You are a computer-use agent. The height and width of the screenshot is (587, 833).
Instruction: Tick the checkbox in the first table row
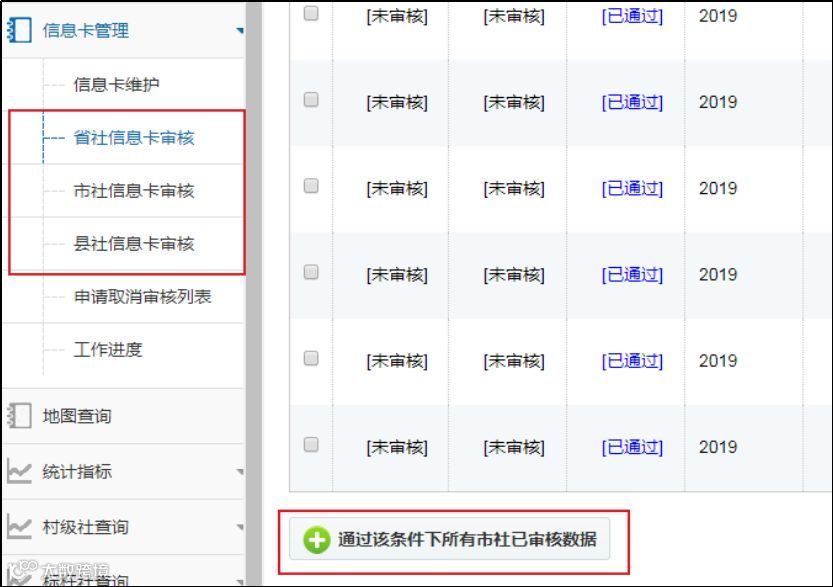pos(311,13)
